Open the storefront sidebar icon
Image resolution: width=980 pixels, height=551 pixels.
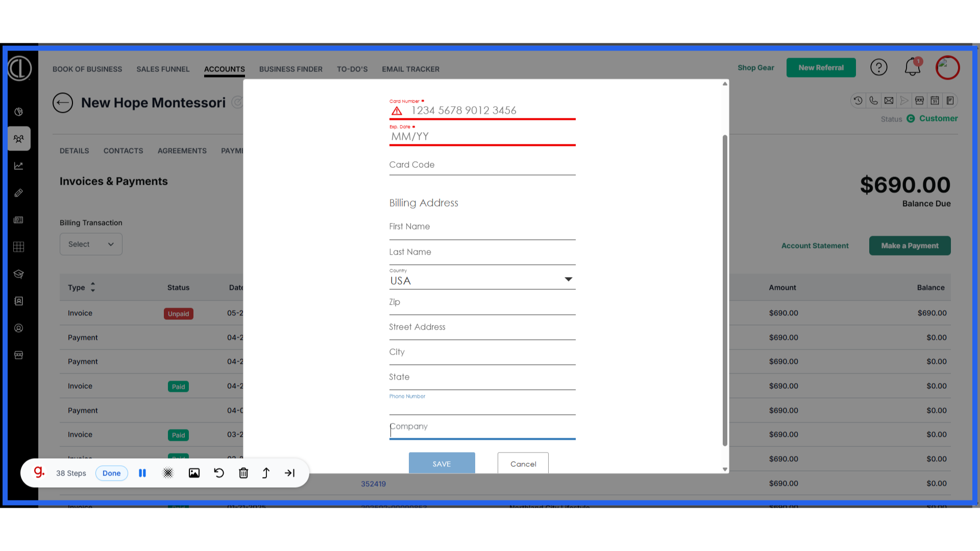pos(19,355)
